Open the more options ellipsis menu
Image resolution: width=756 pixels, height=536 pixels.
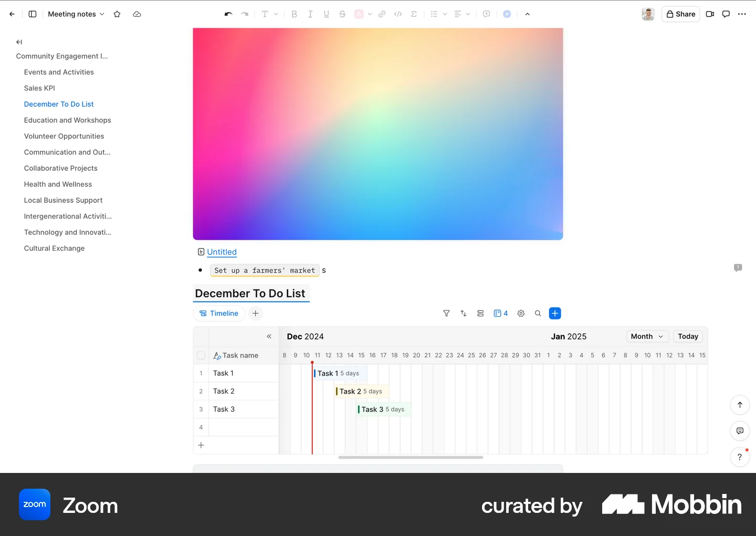tap(742, 14)
